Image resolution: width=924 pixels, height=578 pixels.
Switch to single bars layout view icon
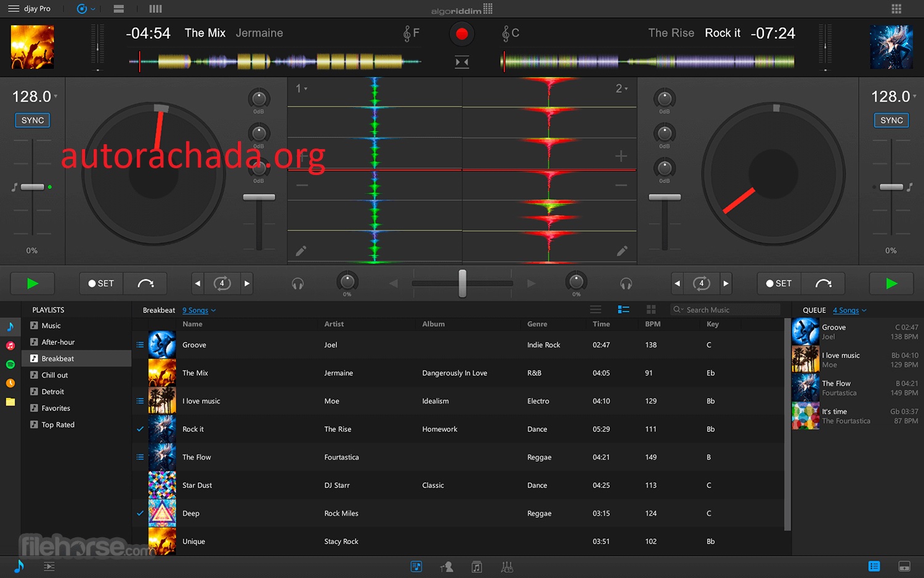[119, 9]
